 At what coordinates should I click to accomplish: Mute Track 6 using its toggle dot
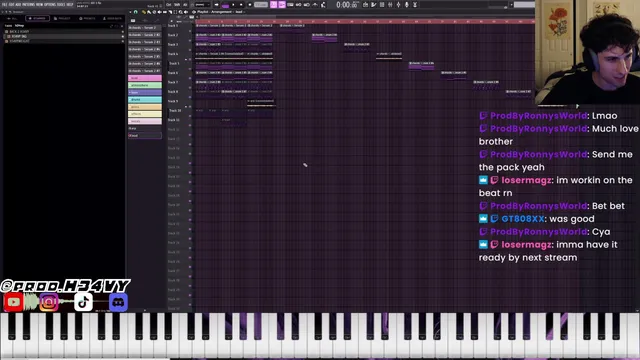point(190,78)
